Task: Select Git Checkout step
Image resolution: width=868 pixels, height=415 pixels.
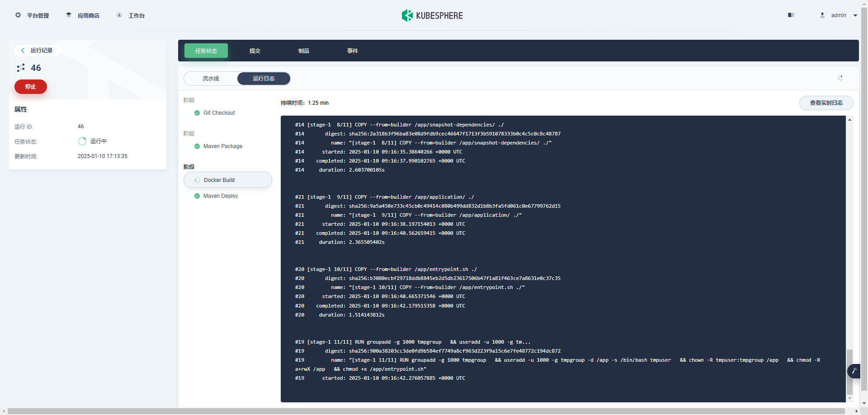Action: 219,113
